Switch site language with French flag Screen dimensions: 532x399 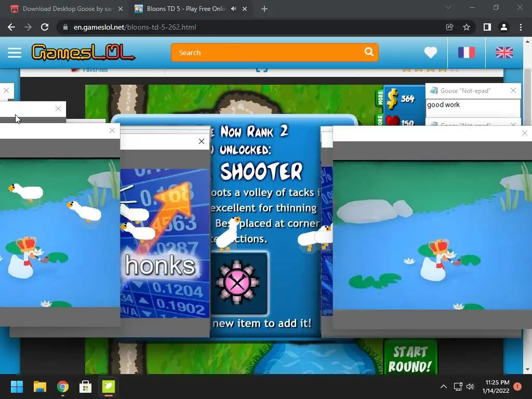466,52
